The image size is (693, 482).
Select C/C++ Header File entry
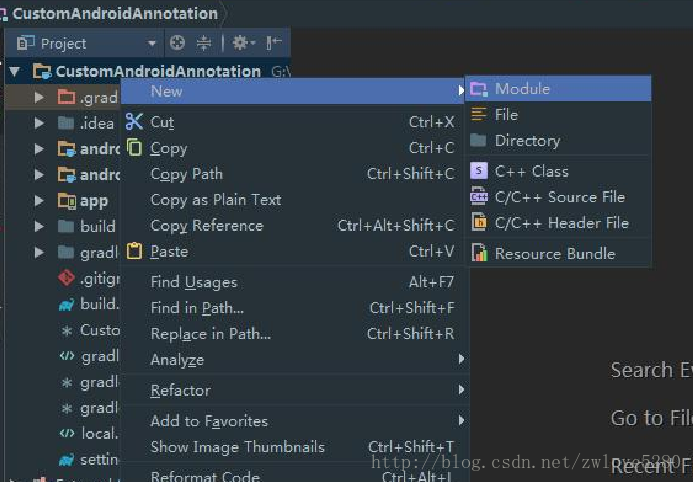[558, 223]
